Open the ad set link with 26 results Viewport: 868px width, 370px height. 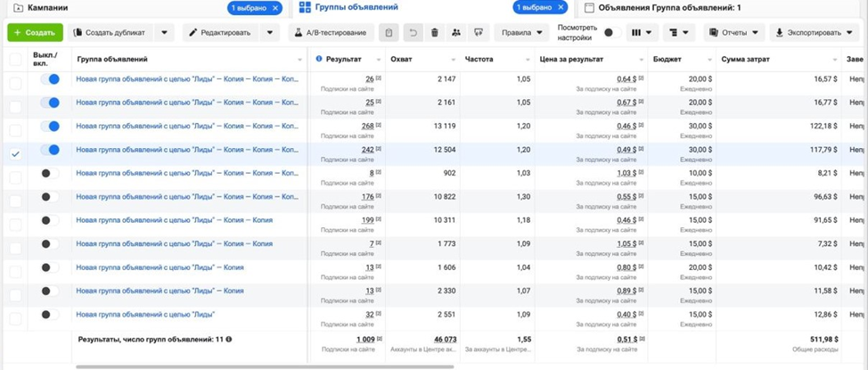[x=188, y=79]
